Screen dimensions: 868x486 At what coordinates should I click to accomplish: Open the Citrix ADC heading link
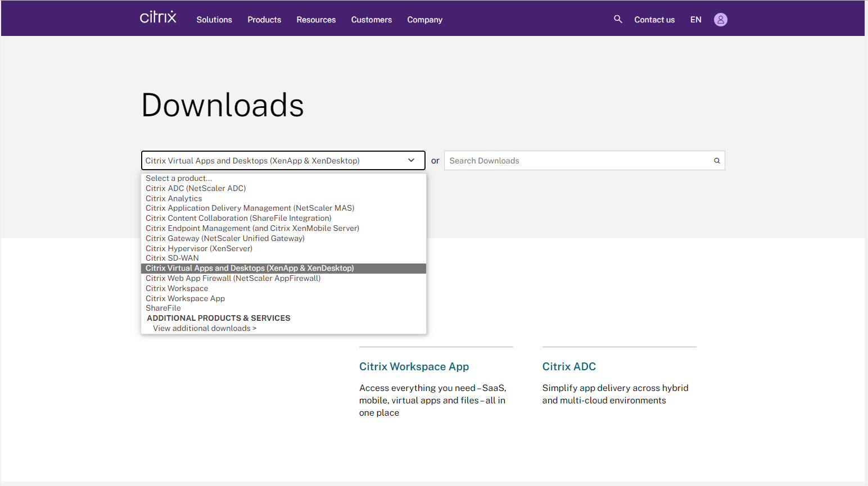tap(569, 367)
